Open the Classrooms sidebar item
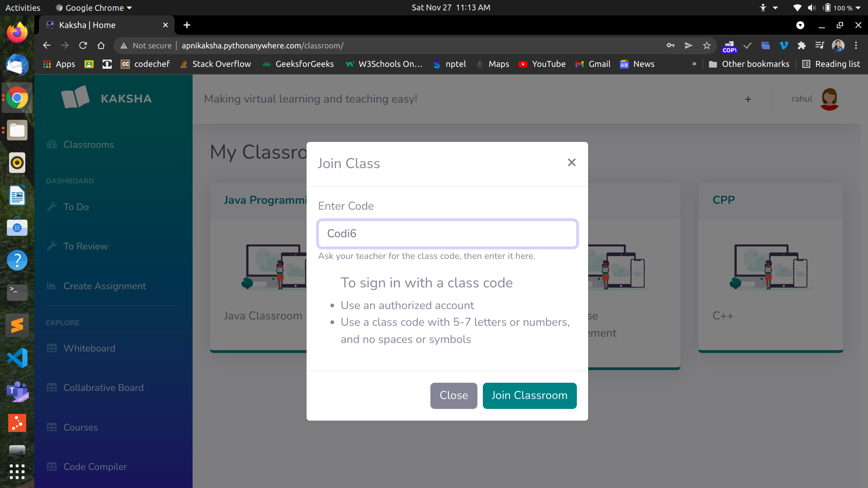868x488 pixels. click(x=89, y=145)
